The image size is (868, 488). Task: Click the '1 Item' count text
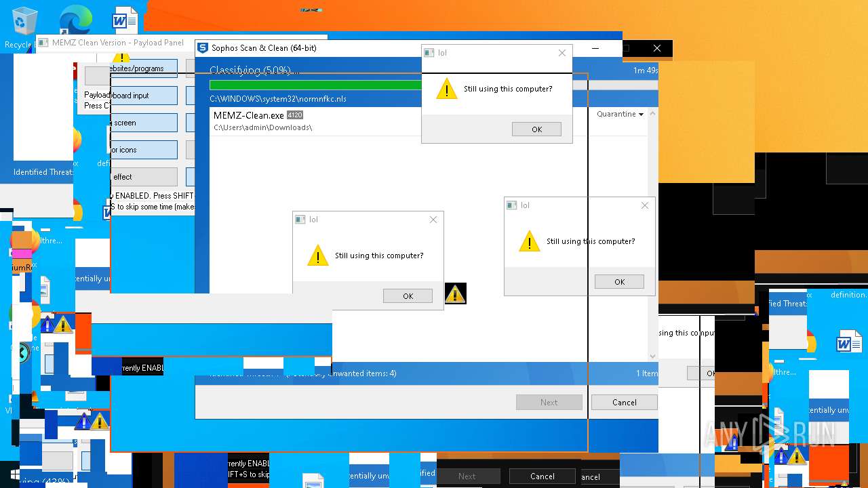coord(646,373)
